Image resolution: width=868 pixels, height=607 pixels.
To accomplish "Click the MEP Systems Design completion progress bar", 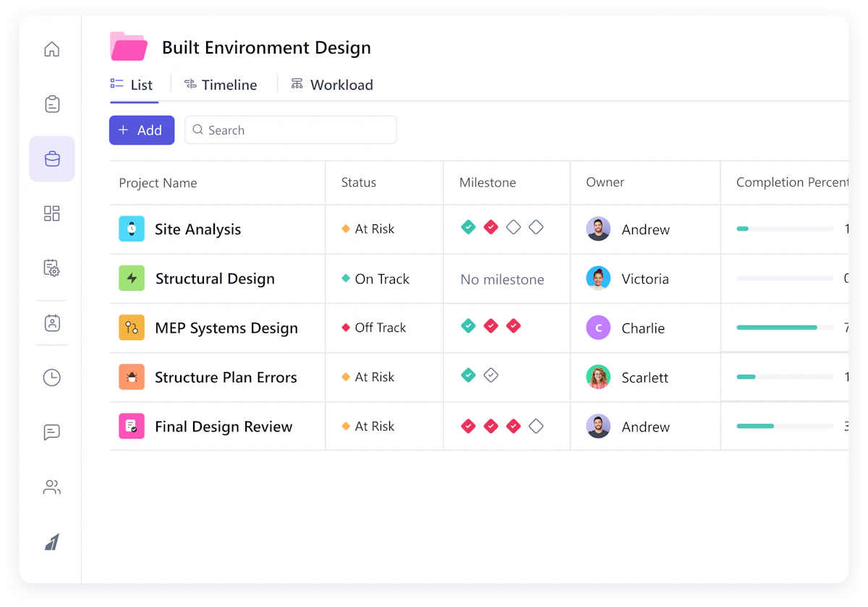I will [x=785, y=328].
